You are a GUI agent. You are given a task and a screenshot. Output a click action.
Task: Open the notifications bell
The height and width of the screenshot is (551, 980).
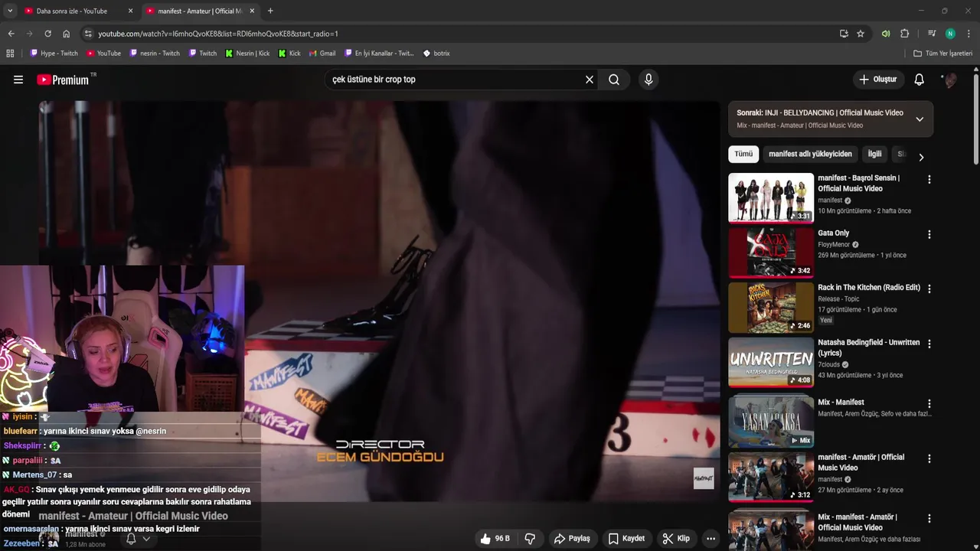point(920,80)
